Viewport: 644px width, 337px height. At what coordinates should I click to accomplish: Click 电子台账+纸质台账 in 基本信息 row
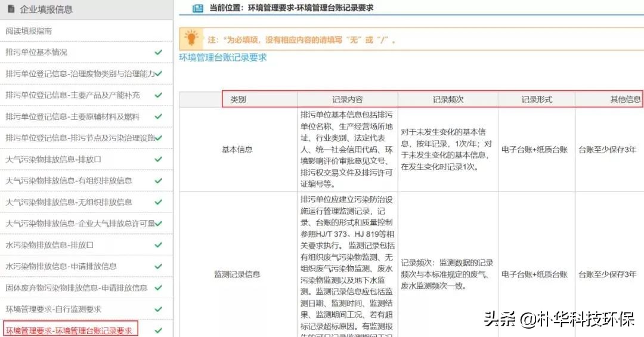[534, 150]
